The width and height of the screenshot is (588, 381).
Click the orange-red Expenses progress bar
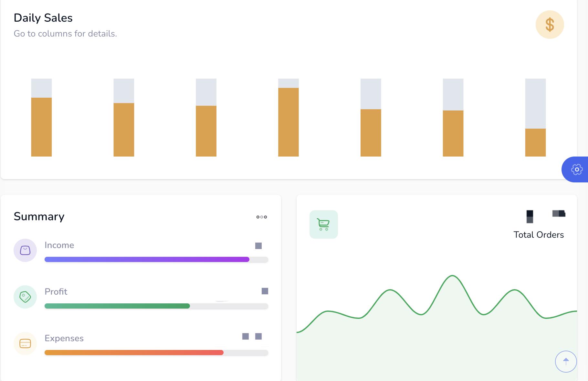(x=134, y=353)
